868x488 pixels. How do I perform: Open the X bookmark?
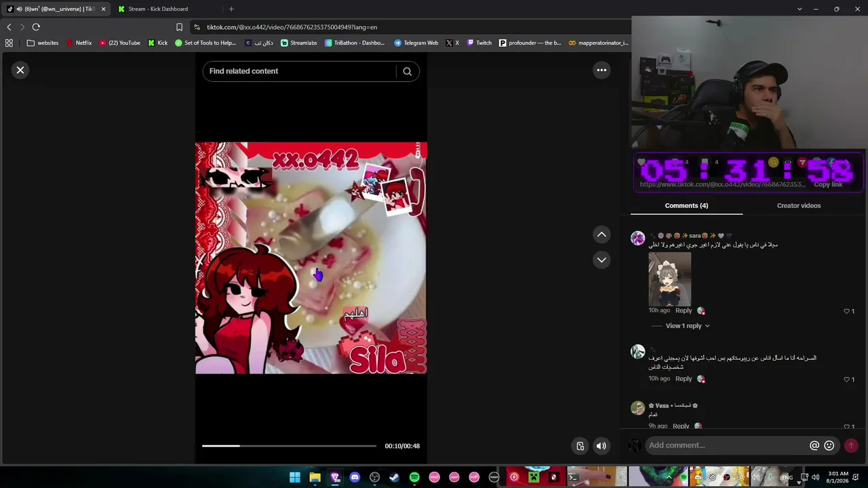point(452,43)
